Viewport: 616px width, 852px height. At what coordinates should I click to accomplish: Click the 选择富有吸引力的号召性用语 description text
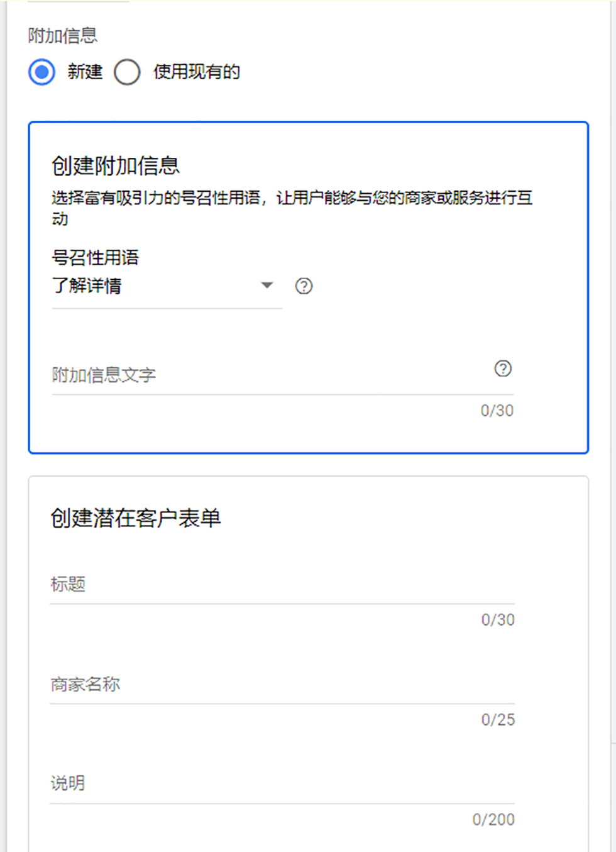pos(292,199)
